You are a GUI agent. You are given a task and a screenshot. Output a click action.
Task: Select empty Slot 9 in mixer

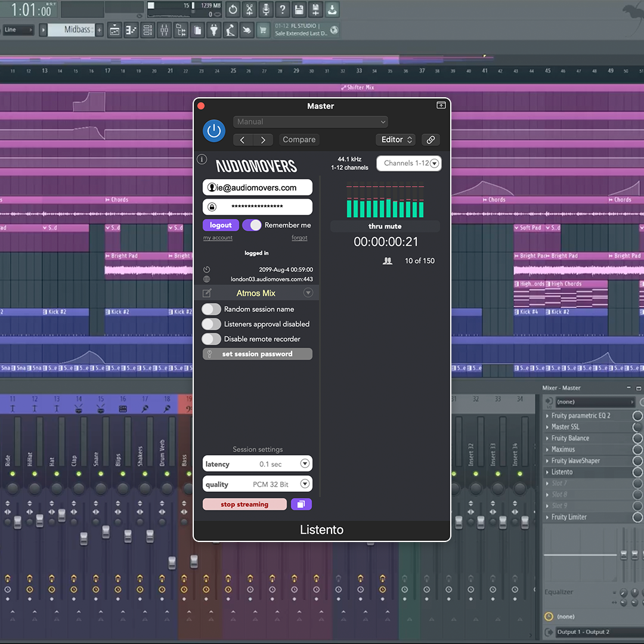tap(588, 506)
